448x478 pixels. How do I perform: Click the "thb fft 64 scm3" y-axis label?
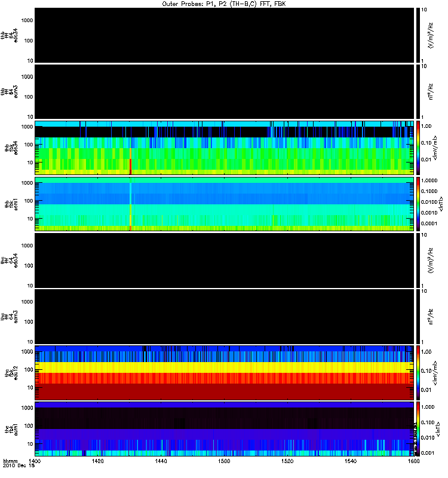click(9, 91)
